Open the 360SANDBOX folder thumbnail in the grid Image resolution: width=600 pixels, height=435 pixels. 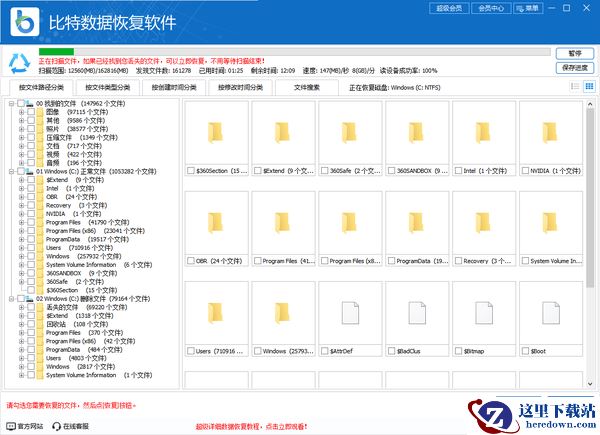(416, 133)
